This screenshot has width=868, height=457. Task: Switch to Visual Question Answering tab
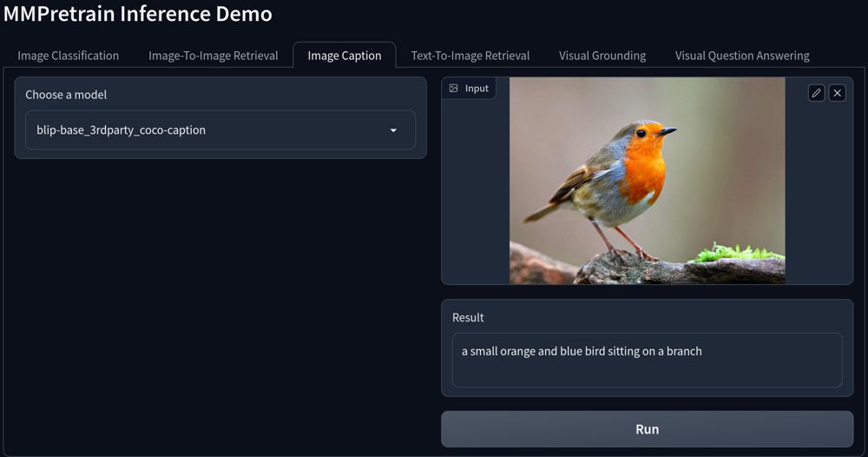click(x=742, y=56)
